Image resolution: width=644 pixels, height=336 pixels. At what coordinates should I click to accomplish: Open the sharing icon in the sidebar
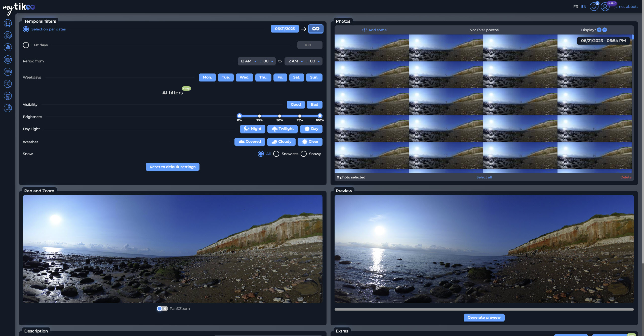[x=8, y=84]
